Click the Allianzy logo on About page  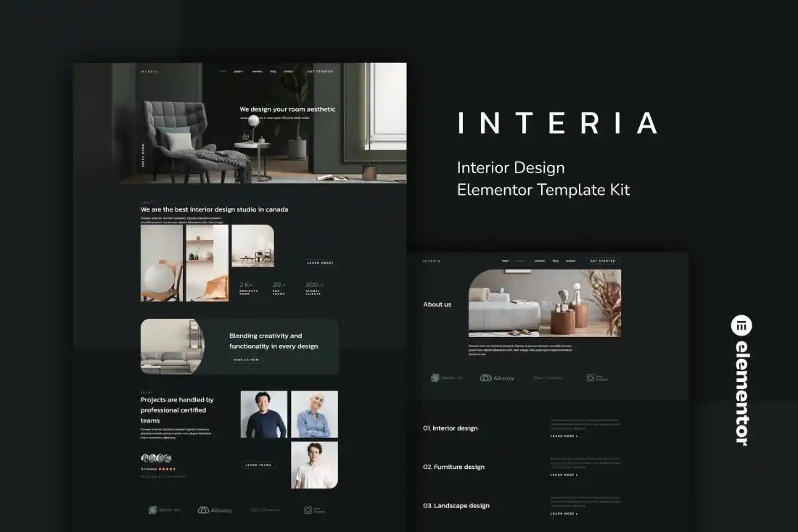point(497,378)
